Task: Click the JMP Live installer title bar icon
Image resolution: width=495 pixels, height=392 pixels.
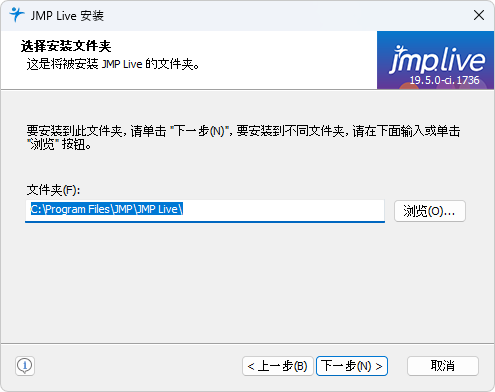Action: tap(17, 15)
